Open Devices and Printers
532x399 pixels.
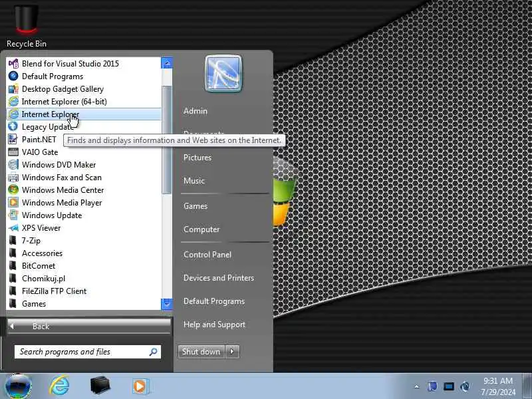tap(219, 278)
